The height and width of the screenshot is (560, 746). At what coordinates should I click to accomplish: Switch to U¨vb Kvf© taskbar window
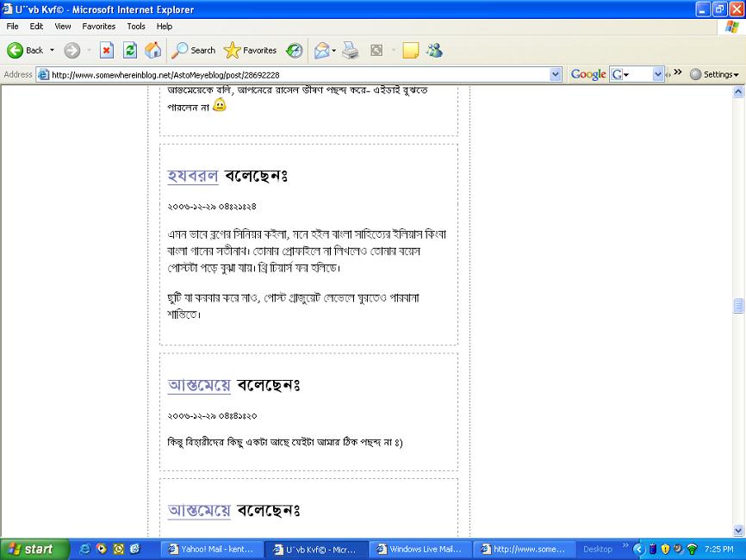[x=316, y=549]
